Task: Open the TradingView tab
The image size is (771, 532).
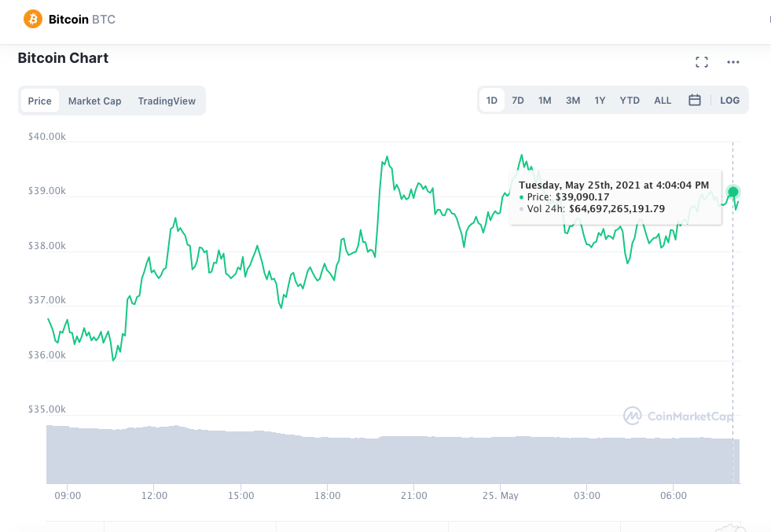Action: pyautogui.click(x=167, y=101)
